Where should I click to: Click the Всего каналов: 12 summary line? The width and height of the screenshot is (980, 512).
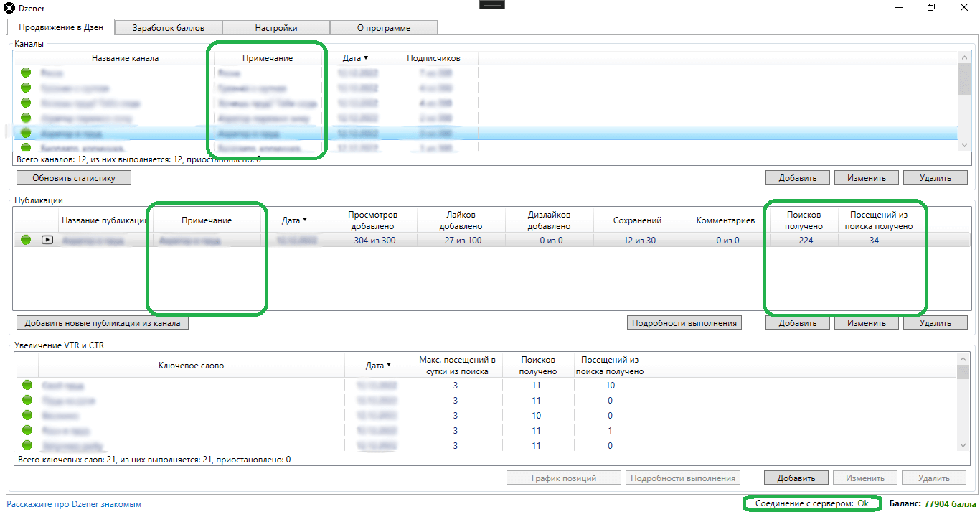[137, 159]
